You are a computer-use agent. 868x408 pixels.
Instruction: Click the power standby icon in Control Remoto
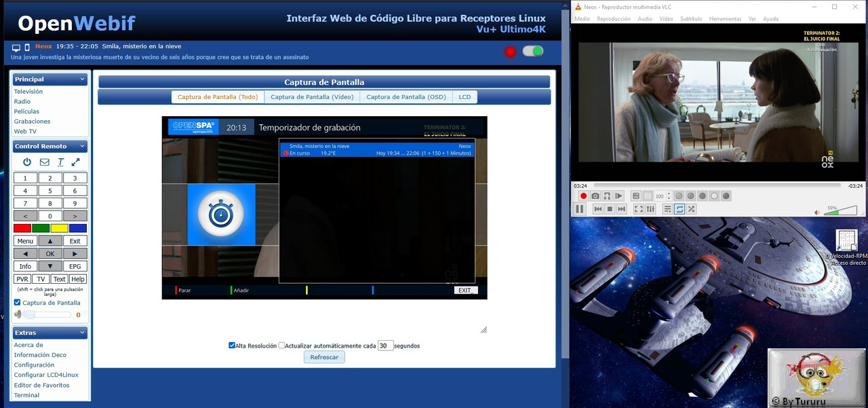pos(27,162)
